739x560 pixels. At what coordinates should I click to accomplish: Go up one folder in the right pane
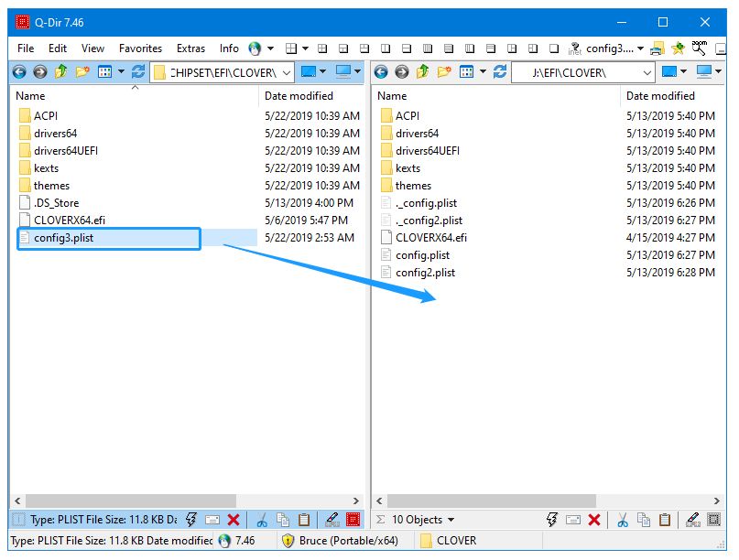[422, 71]
